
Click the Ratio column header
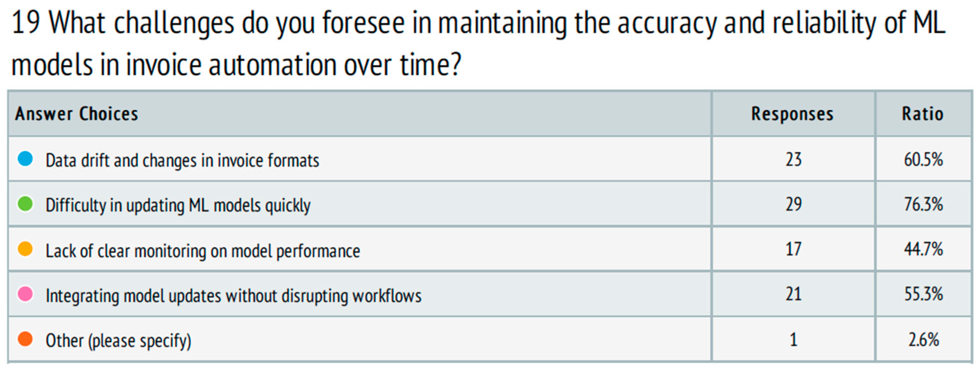click(923, 114)
